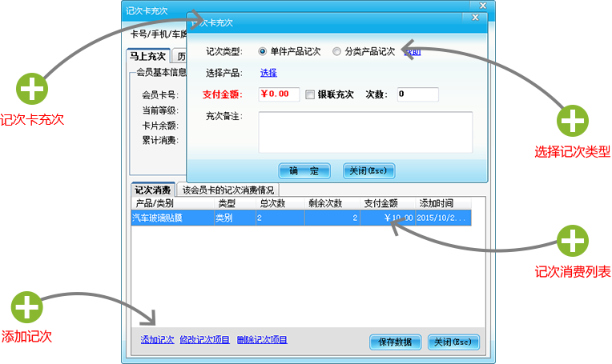Select the 汽车玻璃贴膜 row

(301, 218)
